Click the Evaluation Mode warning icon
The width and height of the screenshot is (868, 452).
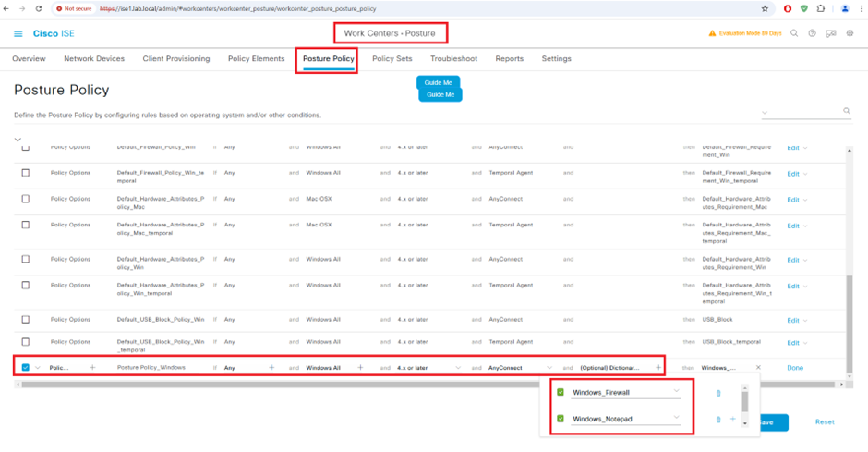pos(712,33)
